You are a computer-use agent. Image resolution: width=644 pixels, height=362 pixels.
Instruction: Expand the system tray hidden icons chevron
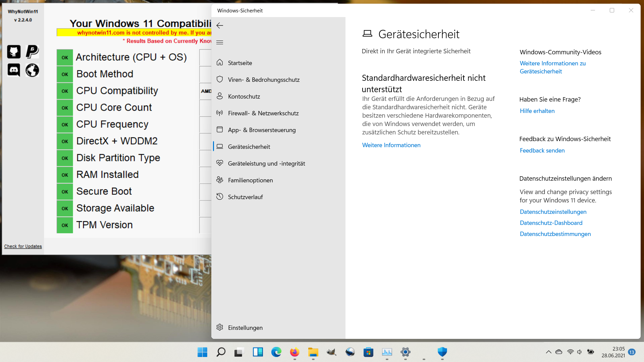(x=548, y=352)
